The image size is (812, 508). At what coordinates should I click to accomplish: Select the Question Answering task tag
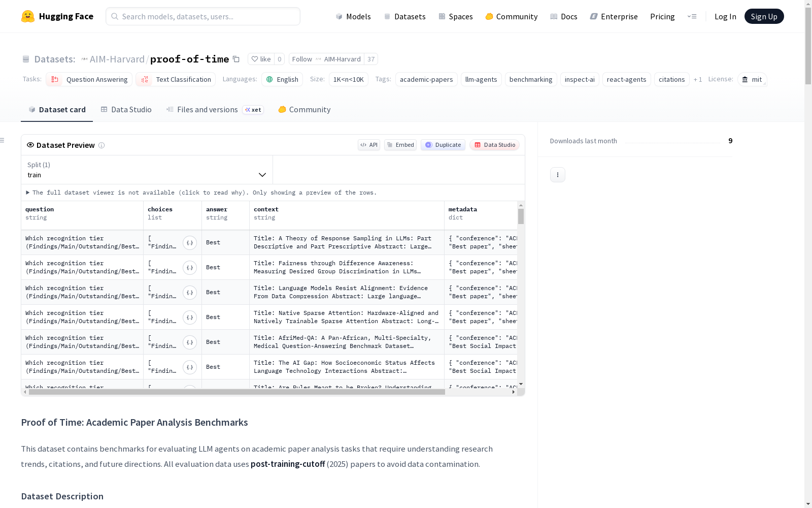pos(89,79)
